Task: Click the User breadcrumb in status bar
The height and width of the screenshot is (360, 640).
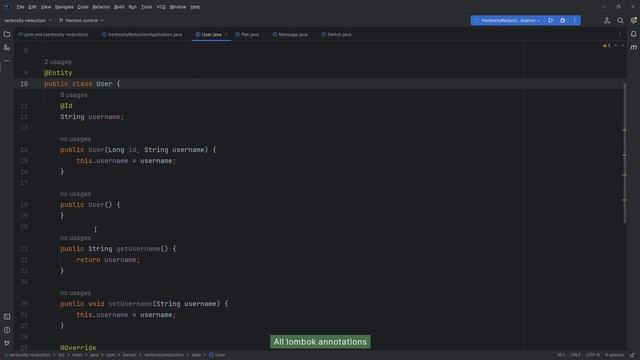Action: 217,355
